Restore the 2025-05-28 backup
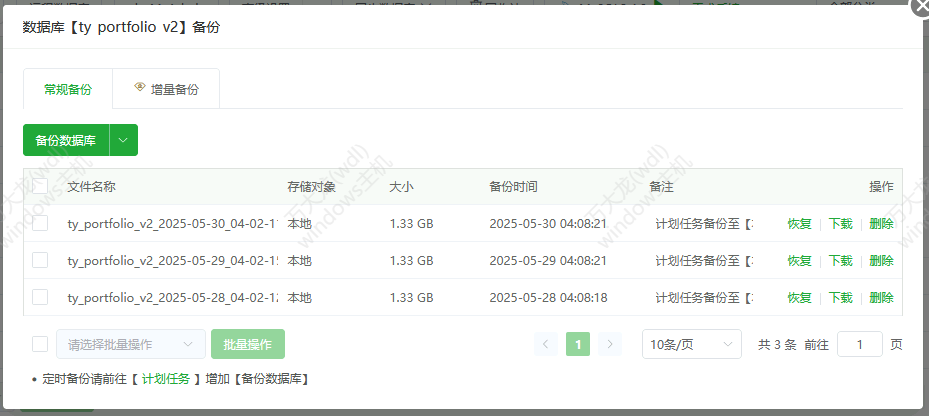The image size is (929, 416). [799, 298]
